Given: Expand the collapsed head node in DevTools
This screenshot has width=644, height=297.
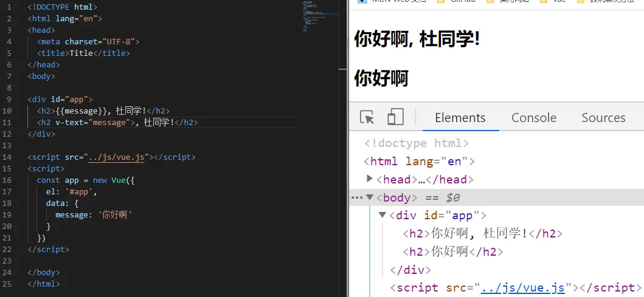Looking at the screenshot, I should 369,179.
